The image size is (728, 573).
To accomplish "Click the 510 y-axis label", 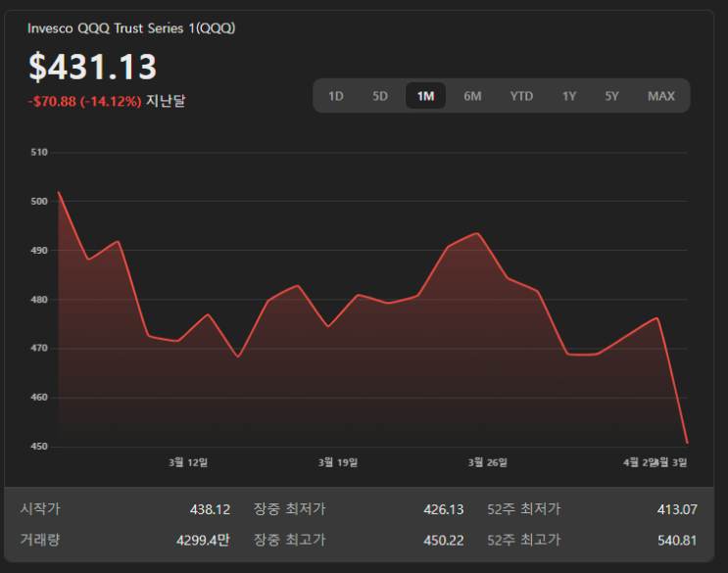I will point(39,152).
